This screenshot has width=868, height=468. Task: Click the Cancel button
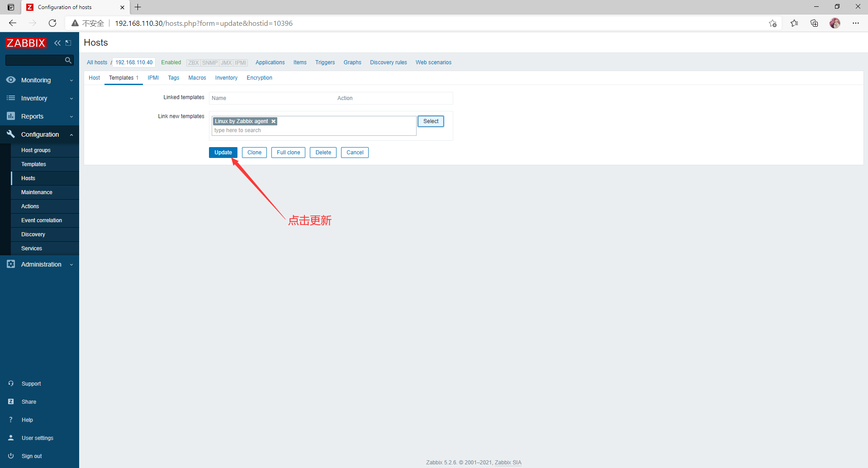click(355, 153)
